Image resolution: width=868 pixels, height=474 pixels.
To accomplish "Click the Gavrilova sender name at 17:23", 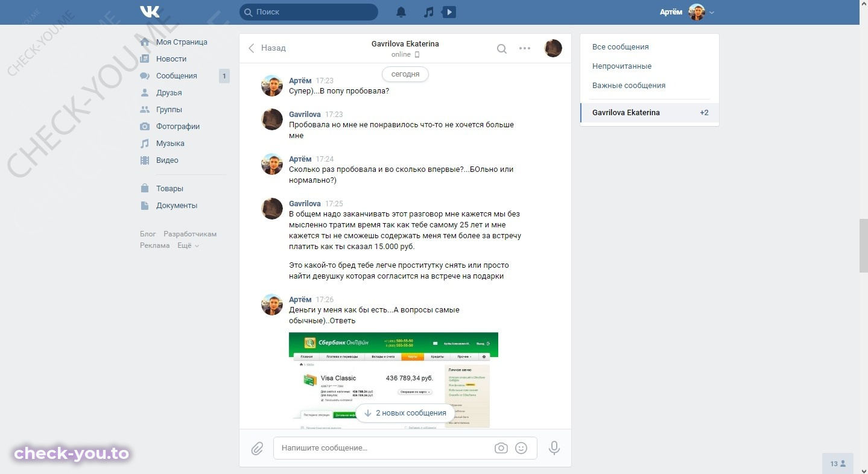I will [305, 115].
